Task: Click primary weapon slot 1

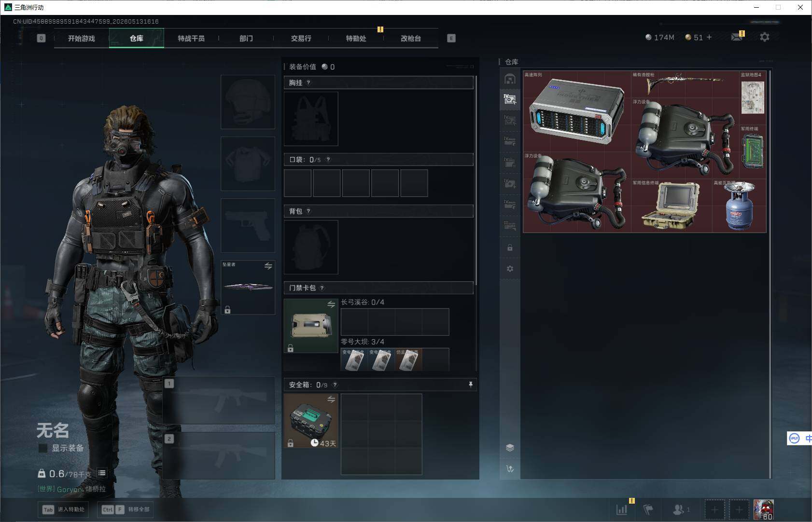Action: click(x=219, y=401)
